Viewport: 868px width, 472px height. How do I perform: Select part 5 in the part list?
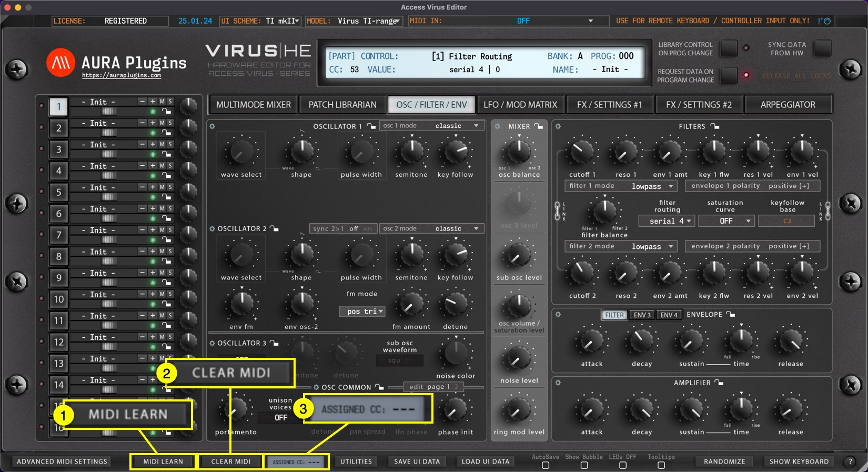[x=59, y=192]
